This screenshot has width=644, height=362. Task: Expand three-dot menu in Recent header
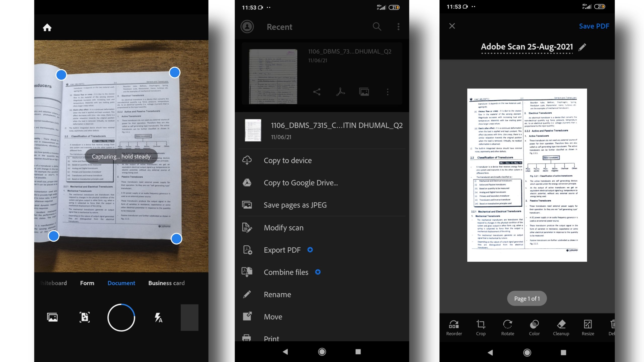(398, 26)
